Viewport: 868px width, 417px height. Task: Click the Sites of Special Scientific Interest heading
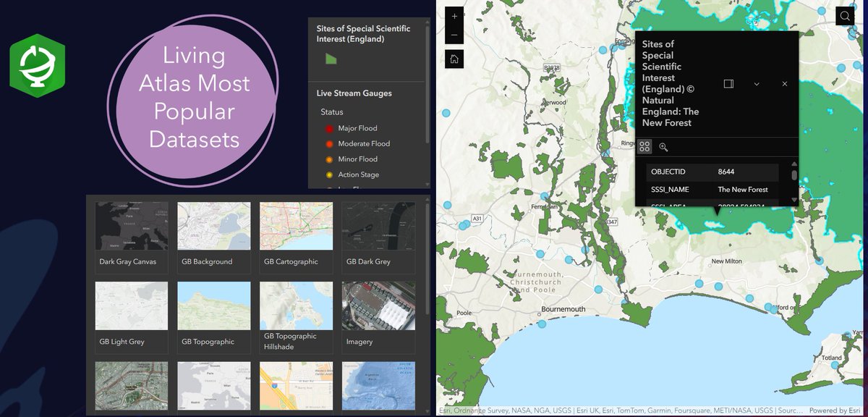point(363,34)
